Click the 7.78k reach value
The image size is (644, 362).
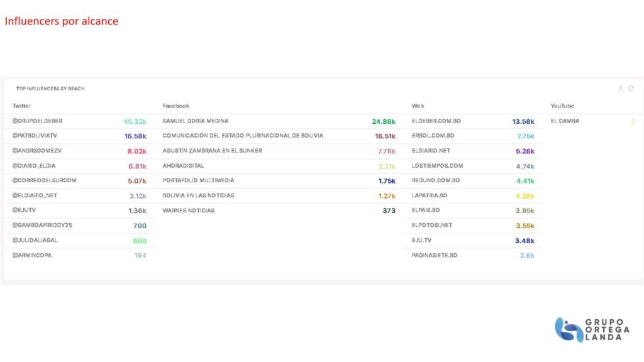(x=387, y=151)
